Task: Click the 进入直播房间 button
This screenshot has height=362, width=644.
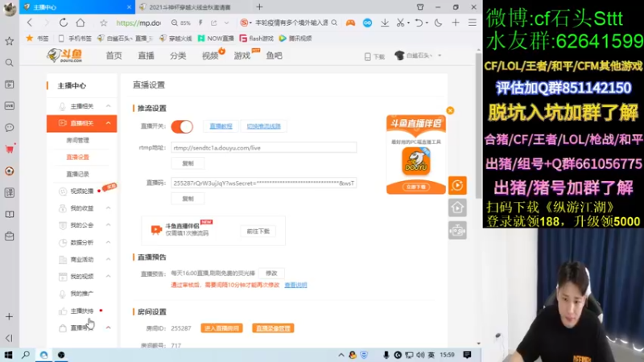Action: point(222,328)
